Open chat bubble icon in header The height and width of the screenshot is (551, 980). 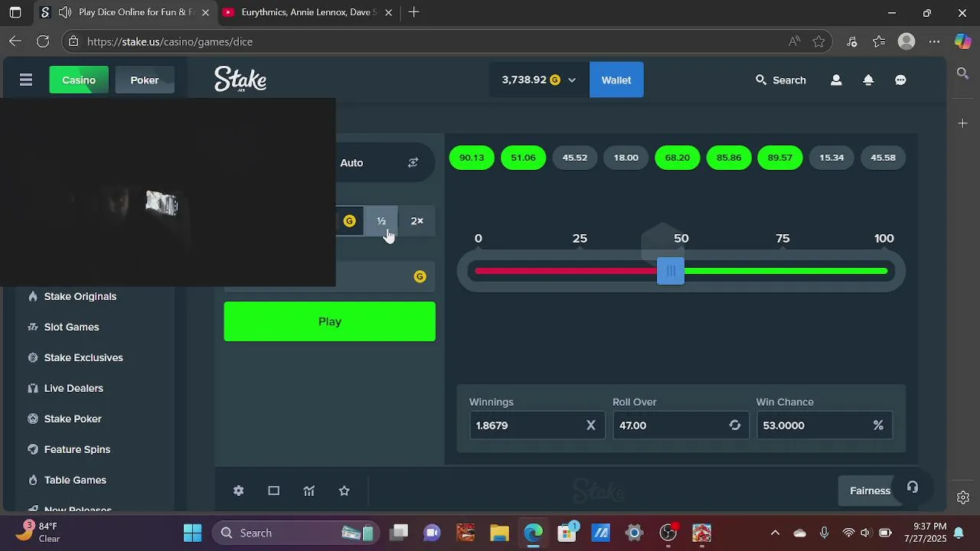(900, 80)
